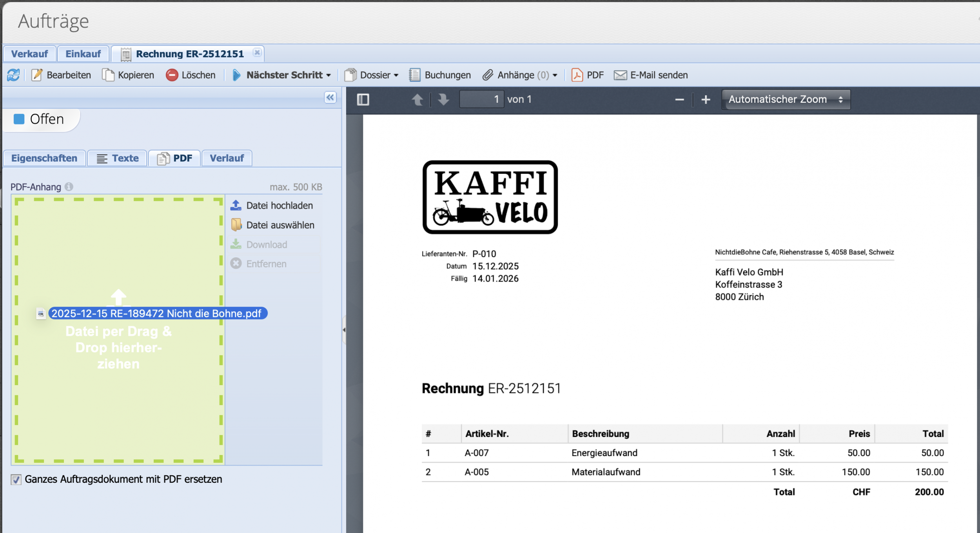This screenshot has height=533, width=980.
Task: Open Automatischer Zoom dropdown
Action: [x=786, y=100]
